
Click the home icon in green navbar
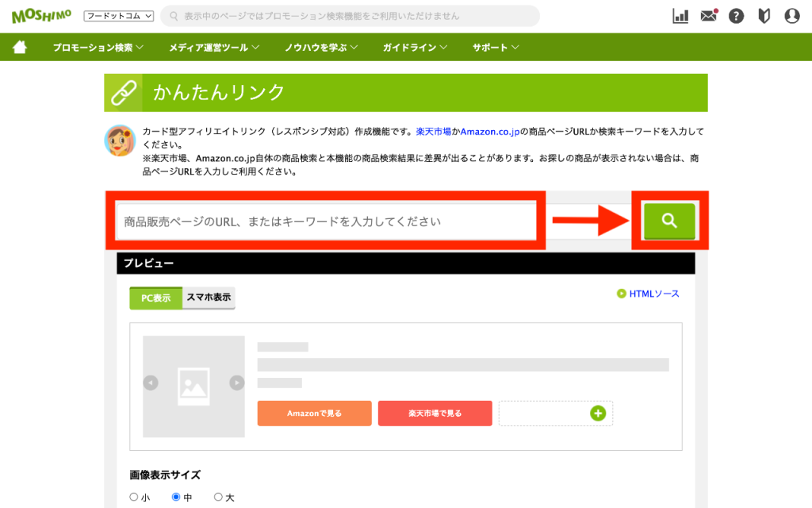pyautogui.click(x=20, y=48)
